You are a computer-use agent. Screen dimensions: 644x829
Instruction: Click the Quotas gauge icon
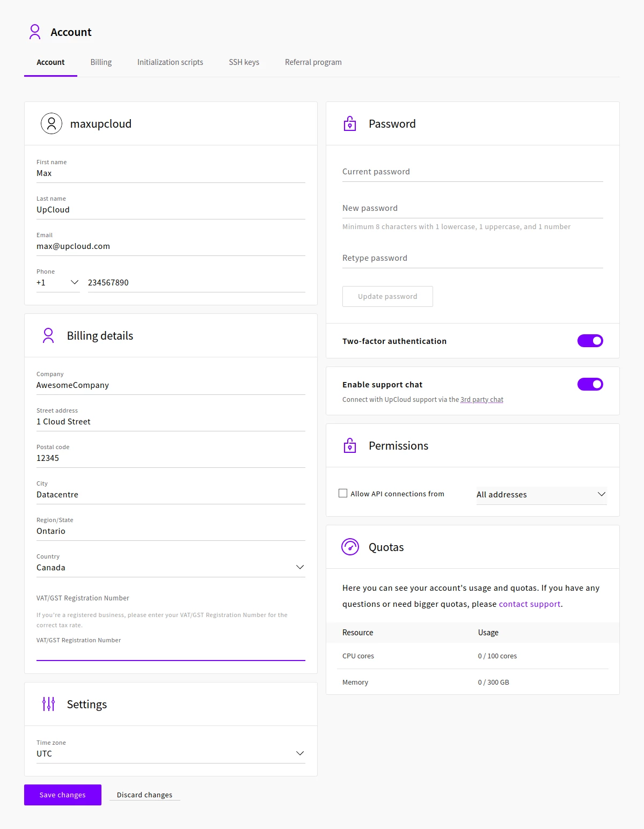(350, 547)
